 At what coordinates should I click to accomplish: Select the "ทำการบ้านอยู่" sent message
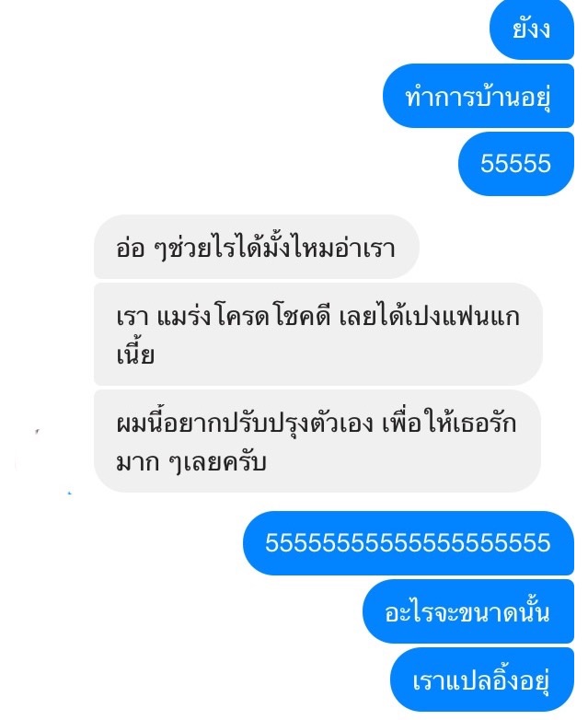[x=478, y=96]
